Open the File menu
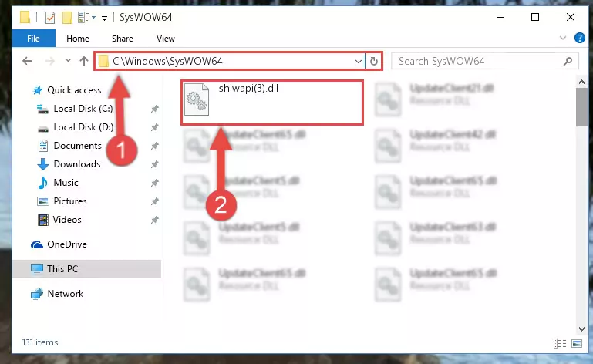 [x=33, y=39]
